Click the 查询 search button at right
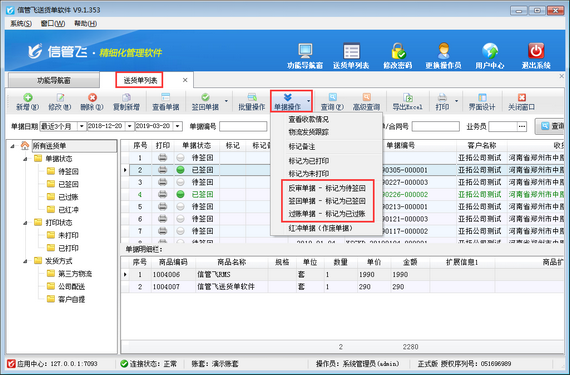The height and width of the screenshot is (375, 570). [550, 126]
